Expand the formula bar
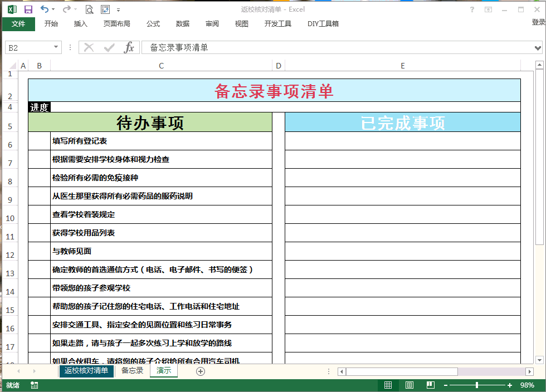The height and width of the screenshot is (392, 546). pyautogui.click(x=538, y=48)
